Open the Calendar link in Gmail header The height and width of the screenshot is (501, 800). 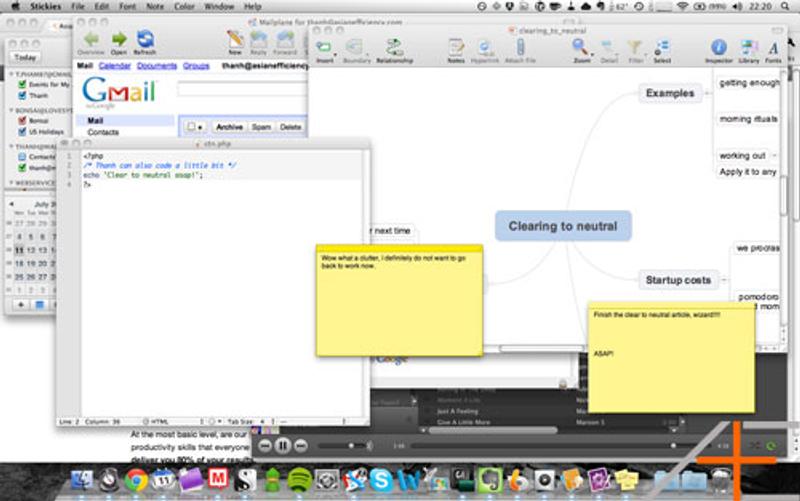115,66
